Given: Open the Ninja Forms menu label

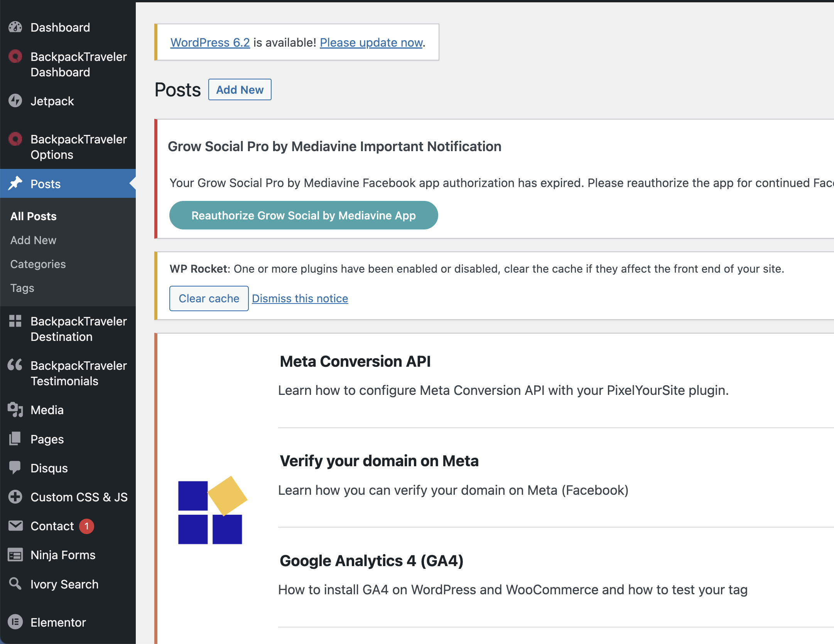Looking at the screenshot, I should tap(63, 555).
